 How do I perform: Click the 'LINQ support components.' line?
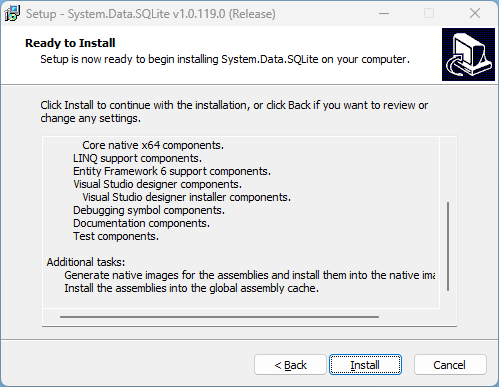137,158
